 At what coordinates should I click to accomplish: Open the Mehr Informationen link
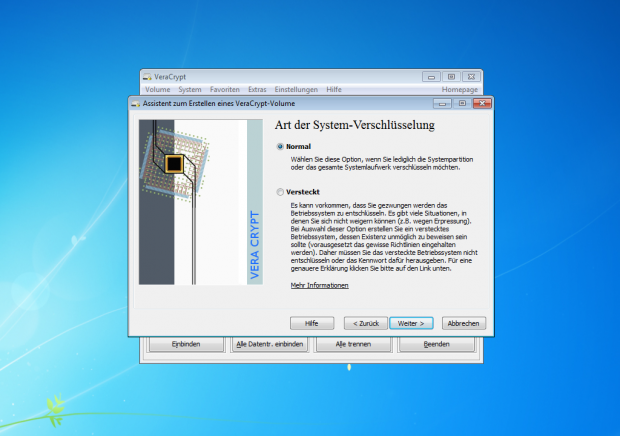pyautogui.click(x=319, y=285)
